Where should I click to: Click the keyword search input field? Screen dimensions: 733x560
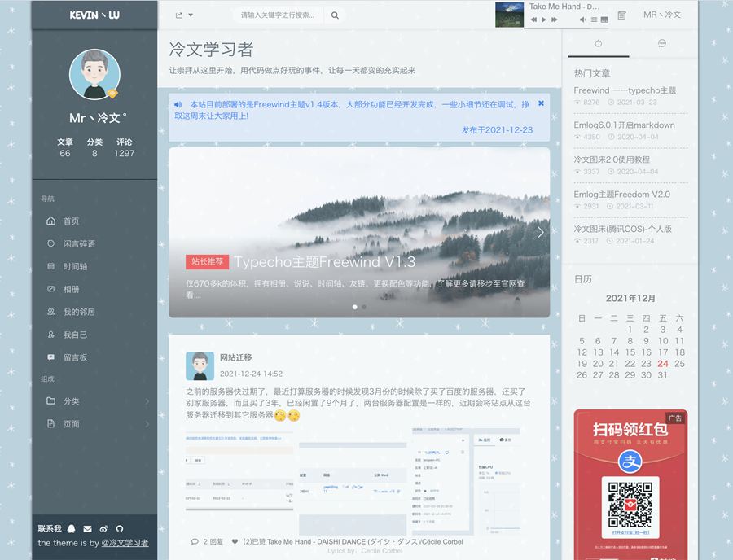278,15
